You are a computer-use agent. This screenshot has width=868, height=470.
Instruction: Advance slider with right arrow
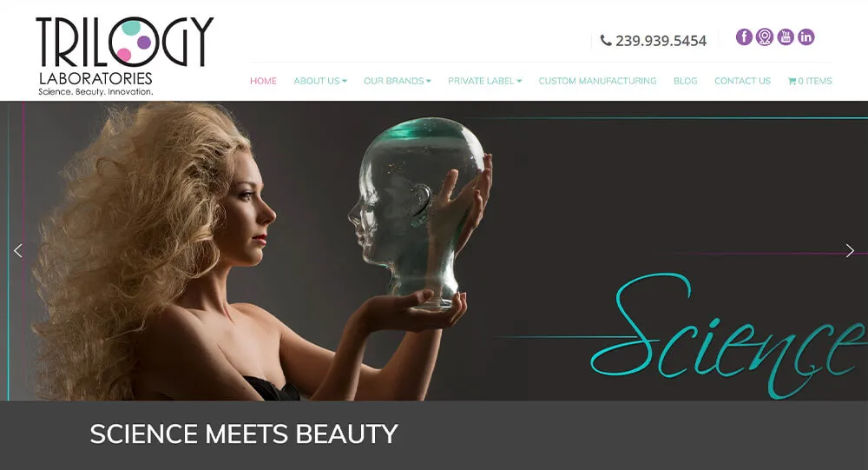850,250
